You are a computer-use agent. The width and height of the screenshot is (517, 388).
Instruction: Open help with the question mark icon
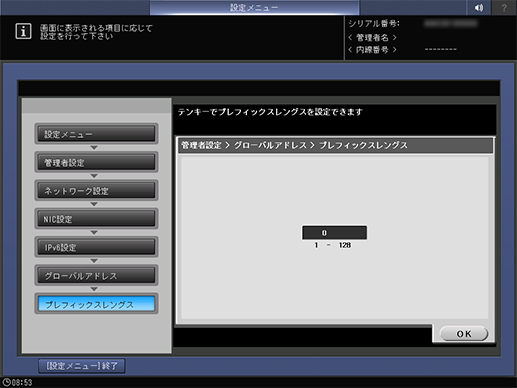coord(504,7)
